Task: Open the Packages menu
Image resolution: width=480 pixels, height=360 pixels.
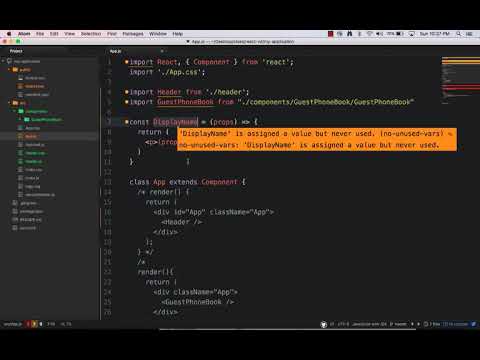Action: [x=133, y=34]
